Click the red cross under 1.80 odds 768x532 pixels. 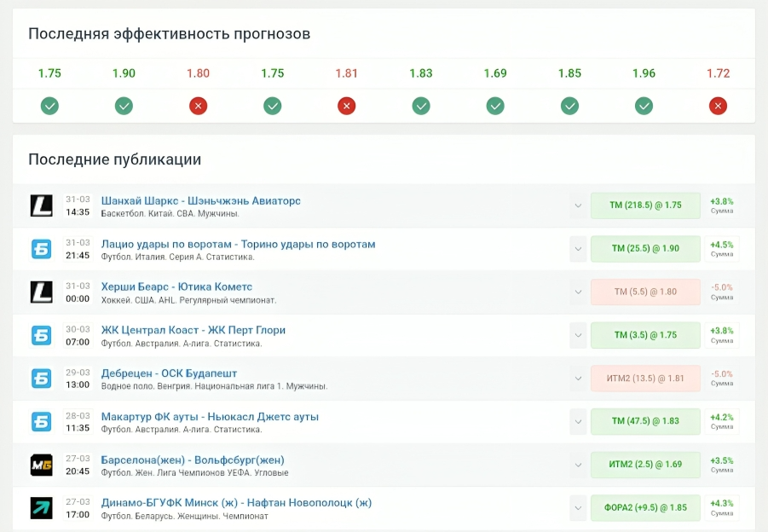(198, 106)
